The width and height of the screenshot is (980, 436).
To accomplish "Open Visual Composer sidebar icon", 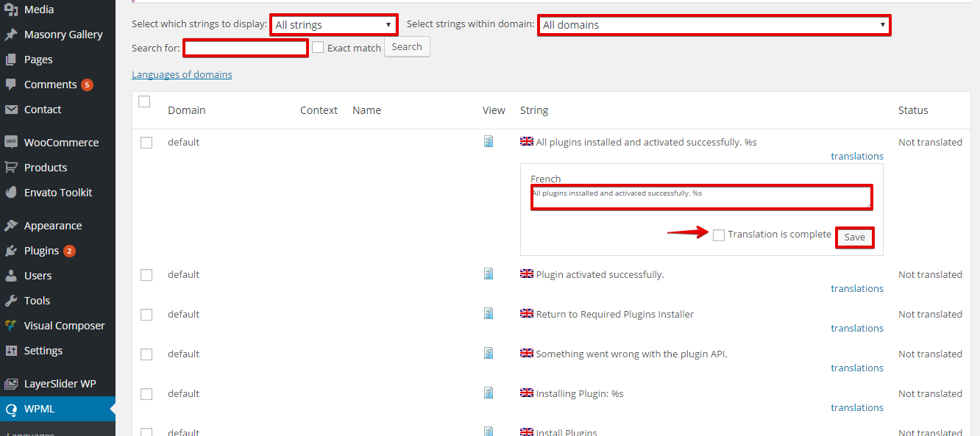I will [11, 325].
